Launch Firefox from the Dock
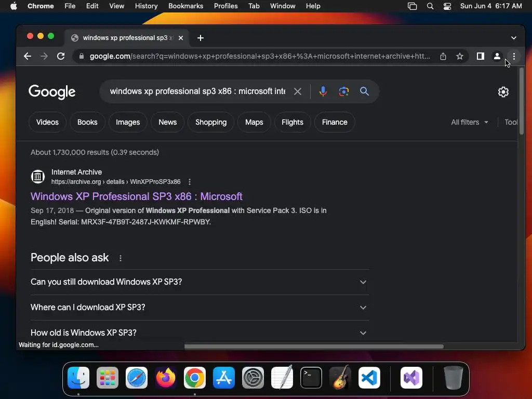The image size is (532, 399). 166,378
